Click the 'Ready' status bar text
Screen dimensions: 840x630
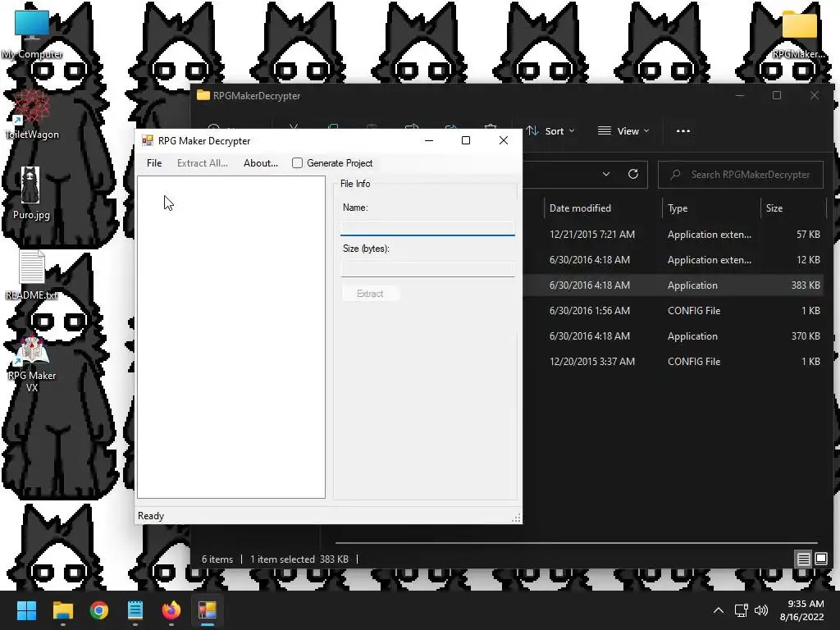tap(151, 516)
